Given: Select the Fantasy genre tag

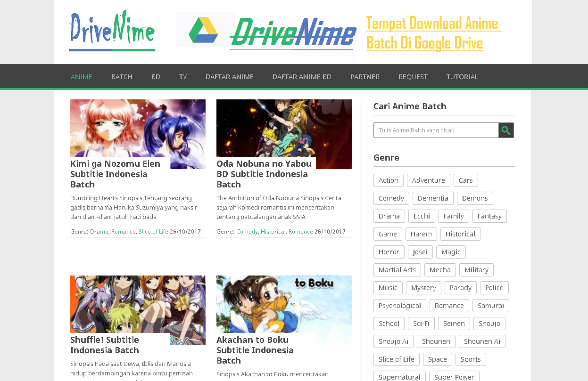Looking at the screenshot, I should (x=489, y=216).
